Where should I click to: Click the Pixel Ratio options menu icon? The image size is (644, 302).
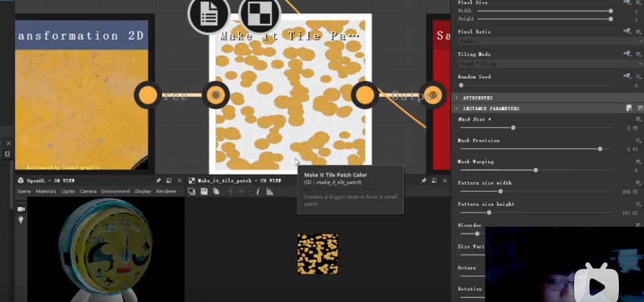639,32
